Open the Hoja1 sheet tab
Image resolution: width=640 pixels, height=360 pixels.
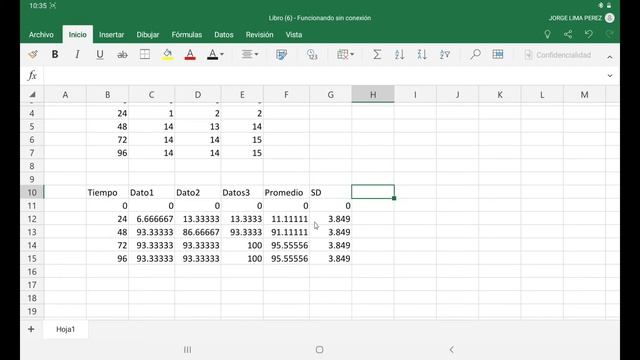click(66, 329)
